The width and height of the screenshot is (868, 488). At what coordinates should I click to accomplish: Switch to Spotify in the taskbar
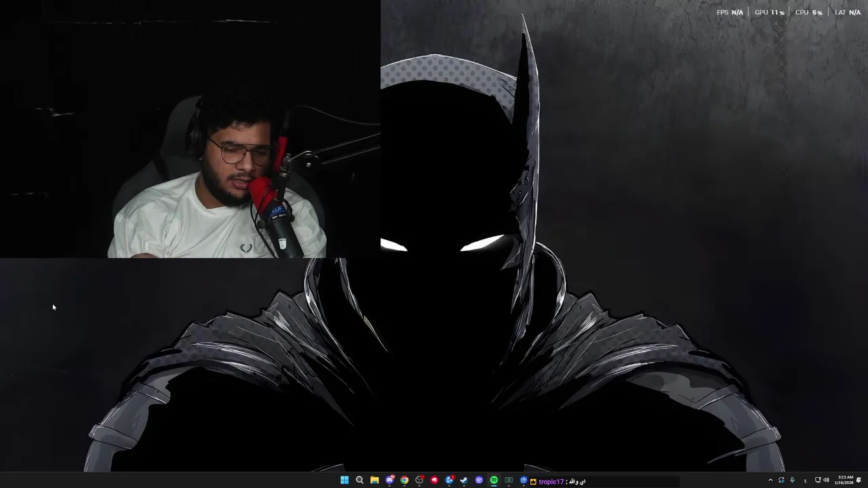[x=494, y=481]
